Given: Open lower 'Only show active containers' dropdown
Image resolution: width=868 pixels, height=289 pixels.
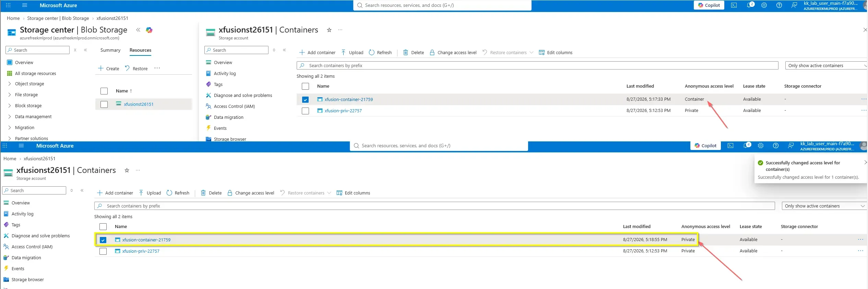Looking at the screenshot, I should coord(824,206).
